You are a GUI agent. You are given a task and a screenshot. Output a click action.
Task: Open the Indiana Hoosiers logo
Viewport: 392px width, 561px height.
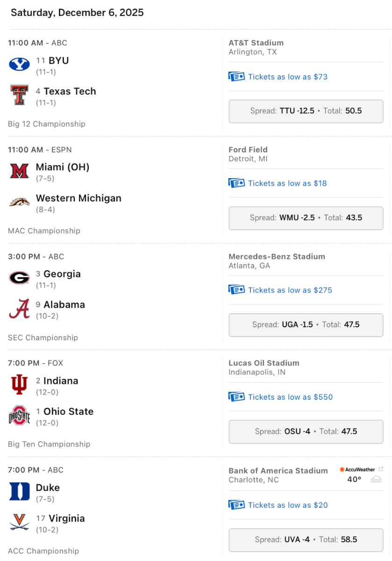19,385
